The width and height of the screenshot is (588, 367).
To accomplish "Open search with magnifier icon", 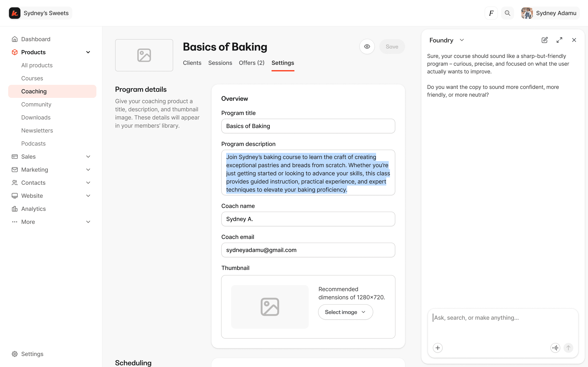I will point(507,13).
